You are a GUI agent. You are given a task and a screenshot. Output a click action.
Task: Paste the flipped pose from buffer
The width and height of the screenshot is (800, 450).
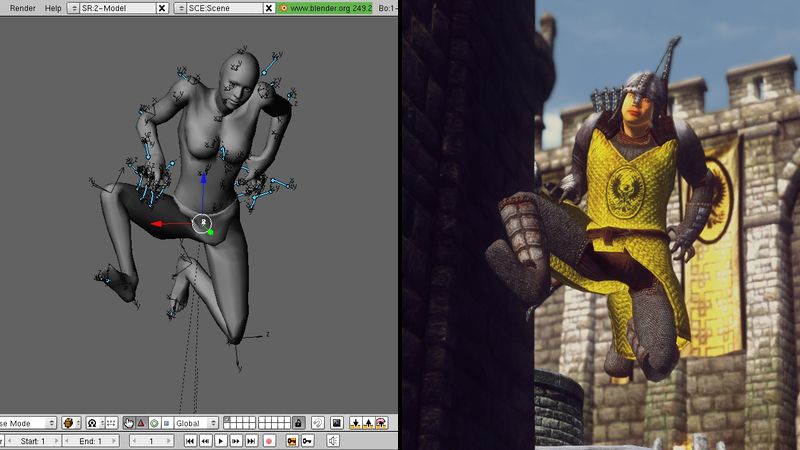pos(381,423)
